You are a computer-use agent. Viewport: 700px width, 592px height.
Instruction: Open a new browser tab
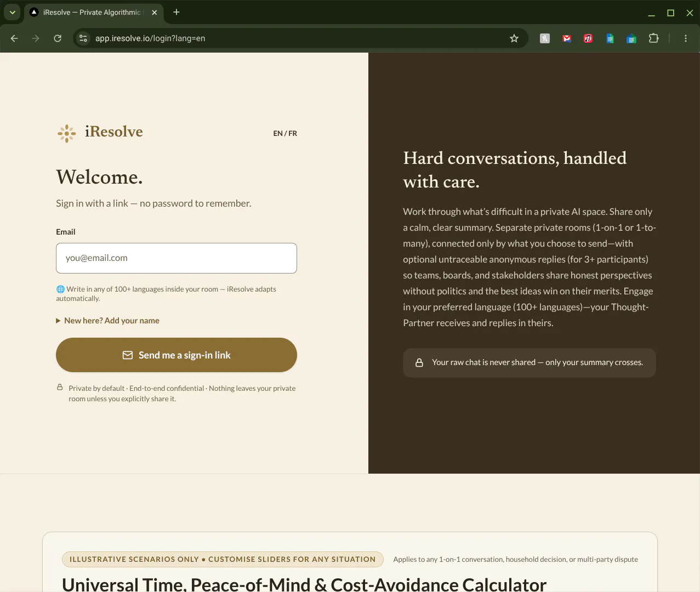click(x=177, y=12)
